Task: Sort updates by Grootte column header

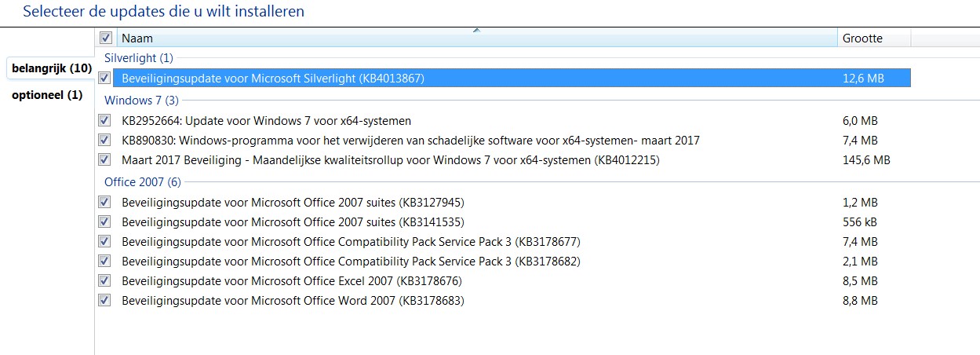Action: point(874,38)
